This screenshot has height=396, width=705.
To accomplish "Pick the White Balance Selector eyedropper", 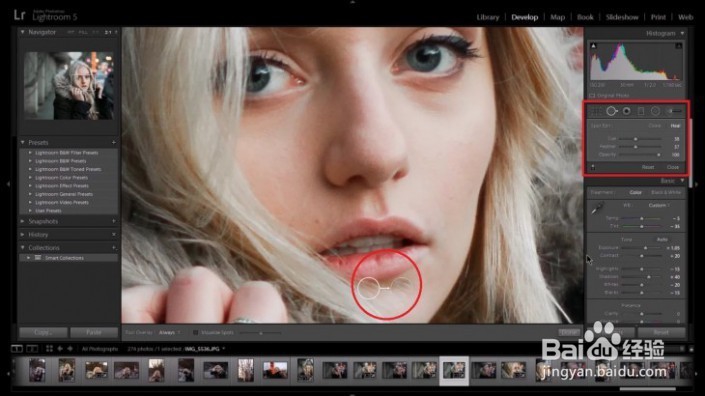I will tap(597, 208).
